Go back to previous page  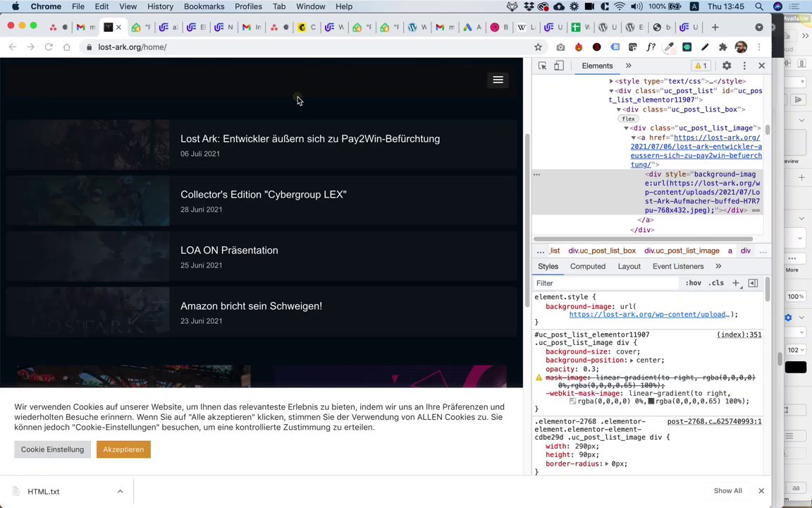13,47
